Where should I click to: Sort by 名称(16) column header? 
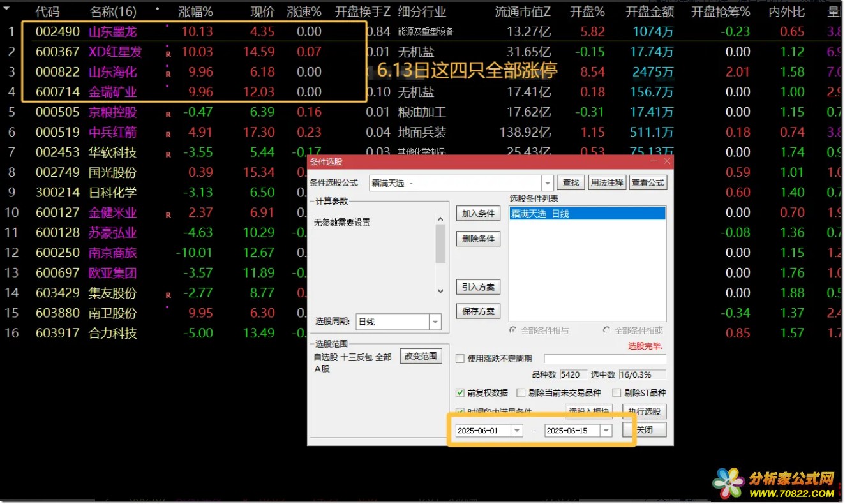(x=112, y=11)
